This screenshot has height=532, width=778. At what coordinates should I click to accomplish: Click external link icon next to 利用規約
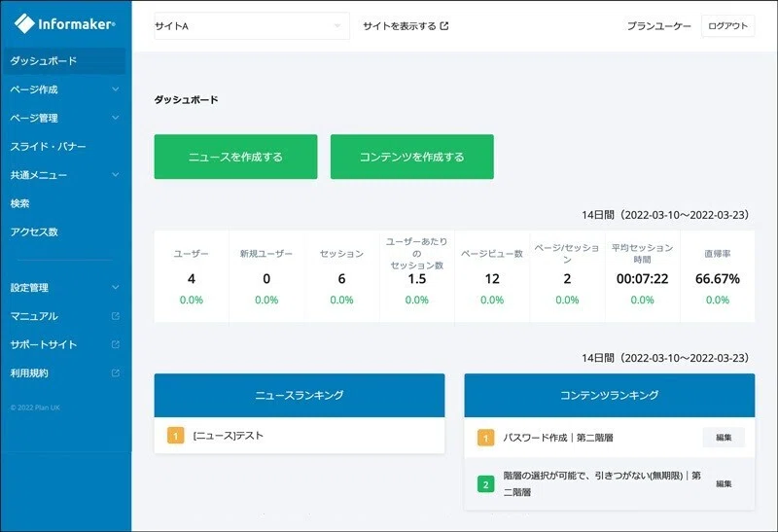[x=115, y=373]
